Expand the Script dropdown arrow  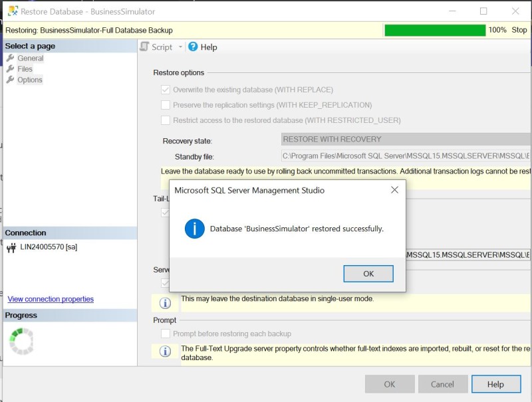point(180,47)
